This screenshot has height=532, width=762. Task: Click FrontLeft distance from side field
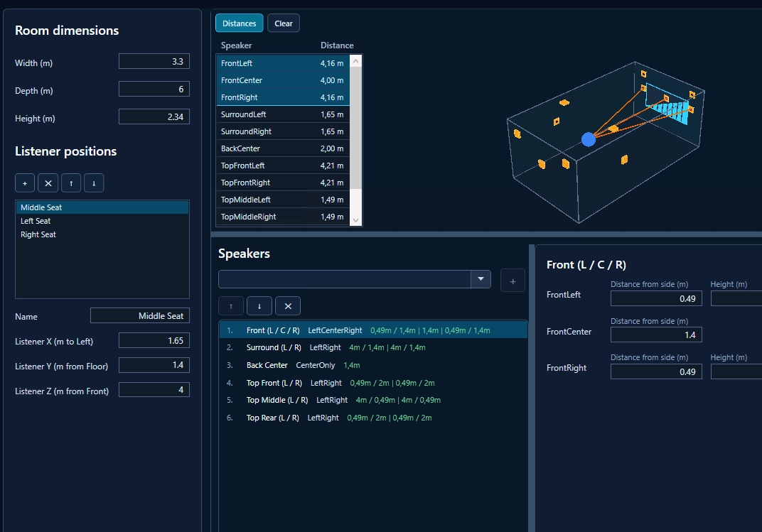pos(656,298)
